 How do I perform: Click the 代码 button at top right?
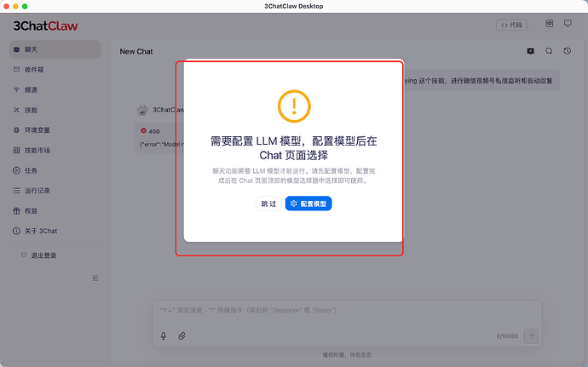coord(511,25)
